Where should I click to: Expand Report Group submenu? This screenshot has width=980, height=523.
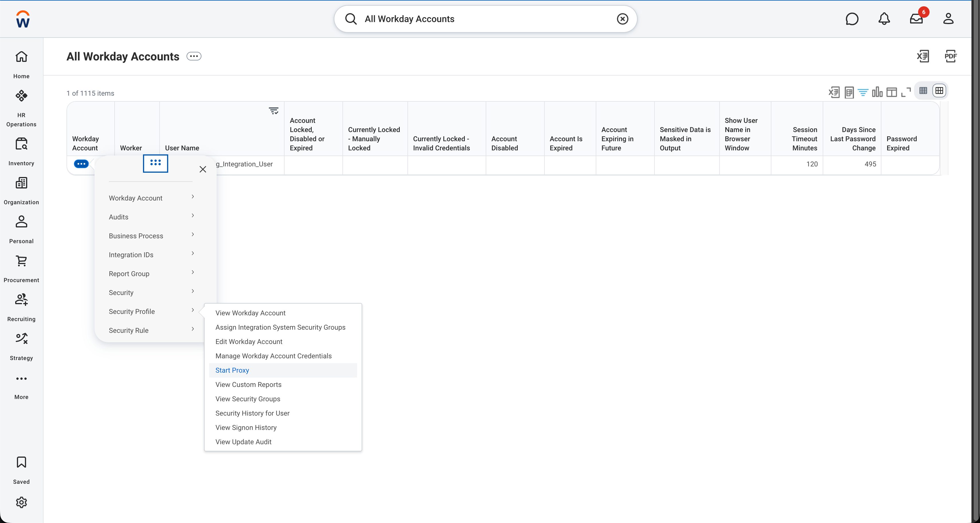151,274
